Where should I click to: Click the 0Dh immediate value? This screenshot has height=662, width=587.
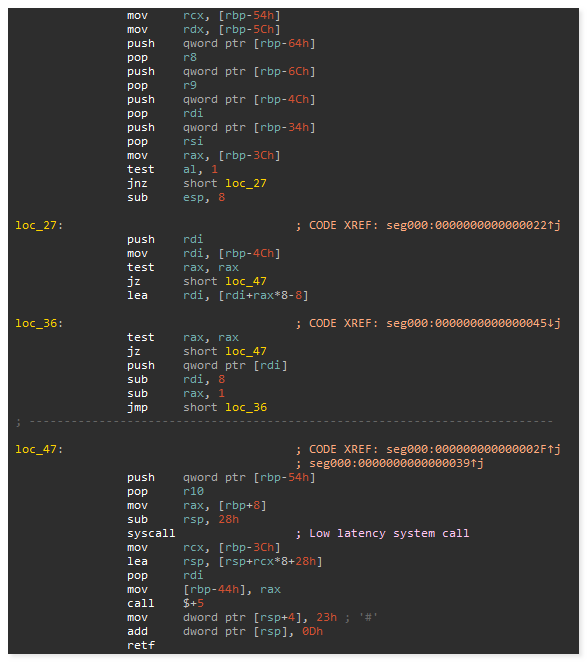coord(313,631)
